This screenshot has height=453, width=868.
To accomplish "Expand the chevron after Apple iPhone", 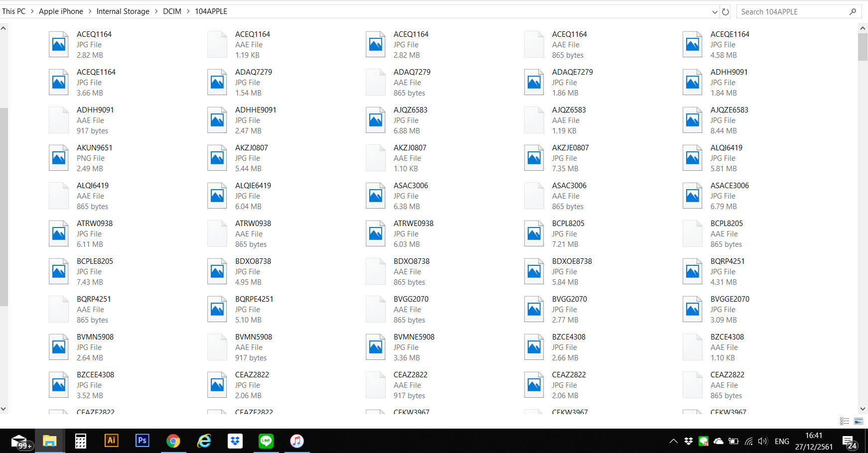I will (x=90, y=11).
